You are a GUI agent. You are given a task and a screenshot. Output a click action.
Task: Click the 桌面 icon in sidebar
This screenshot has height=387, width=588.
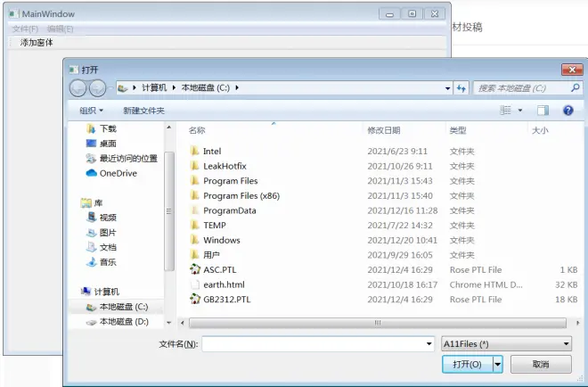pos(91,144)
